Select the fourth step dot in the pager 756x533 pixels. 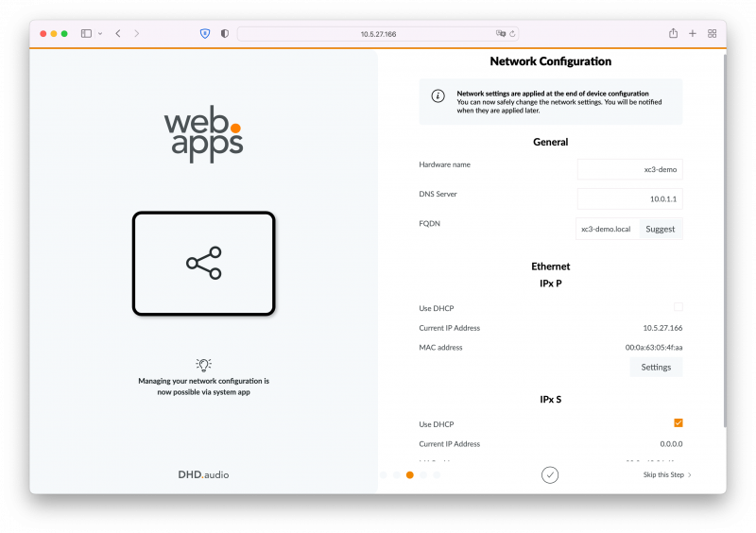(423, 475)
